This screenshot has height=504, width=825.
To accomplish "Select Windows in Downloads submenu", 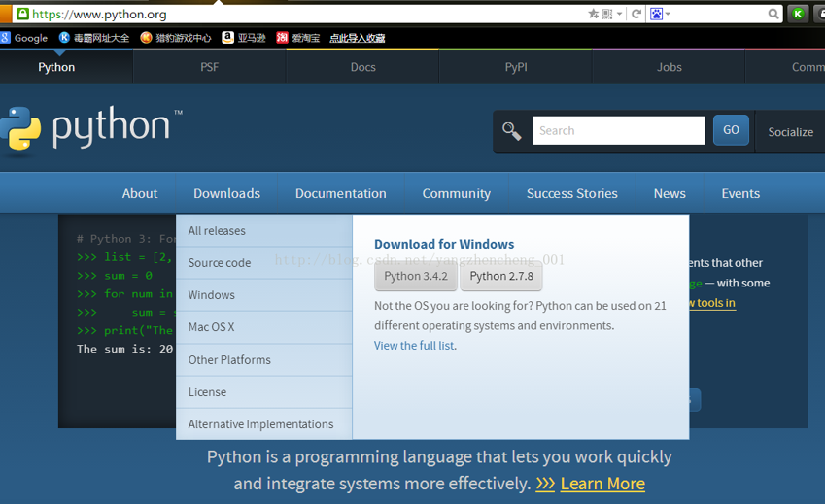I will point(264,295).
